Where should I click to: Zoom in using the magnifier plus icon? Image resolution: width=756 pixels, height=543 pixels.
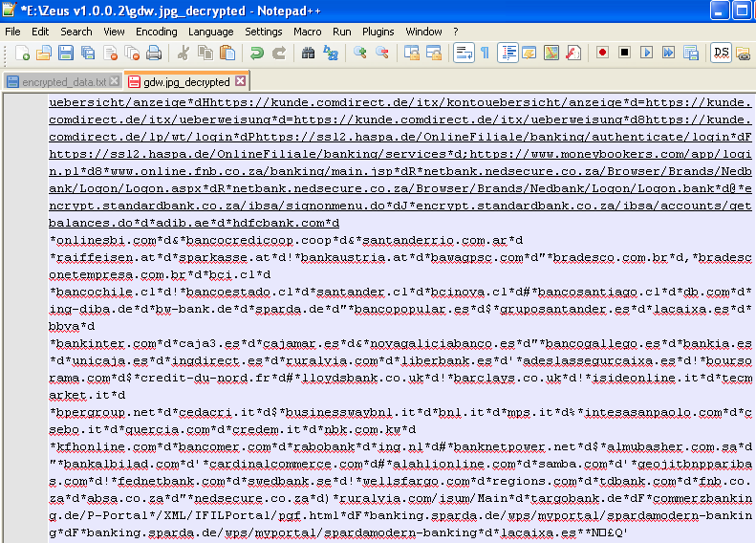click(x=359, y=53)
